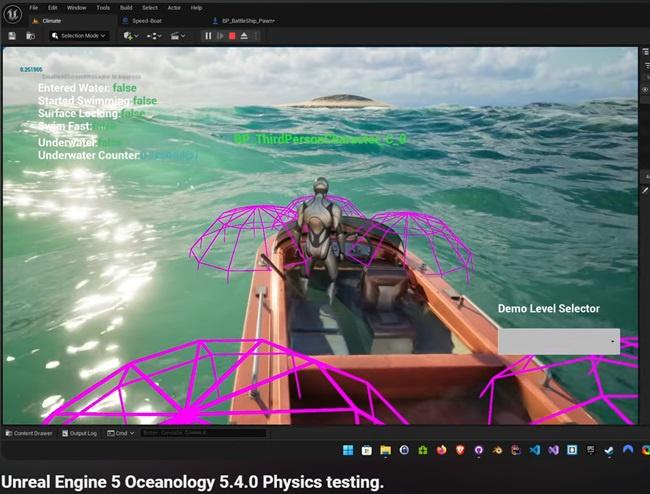This screenshot has height=494, width=650.
Task: Open Steam from the taskbar
Action: (609, 450)
